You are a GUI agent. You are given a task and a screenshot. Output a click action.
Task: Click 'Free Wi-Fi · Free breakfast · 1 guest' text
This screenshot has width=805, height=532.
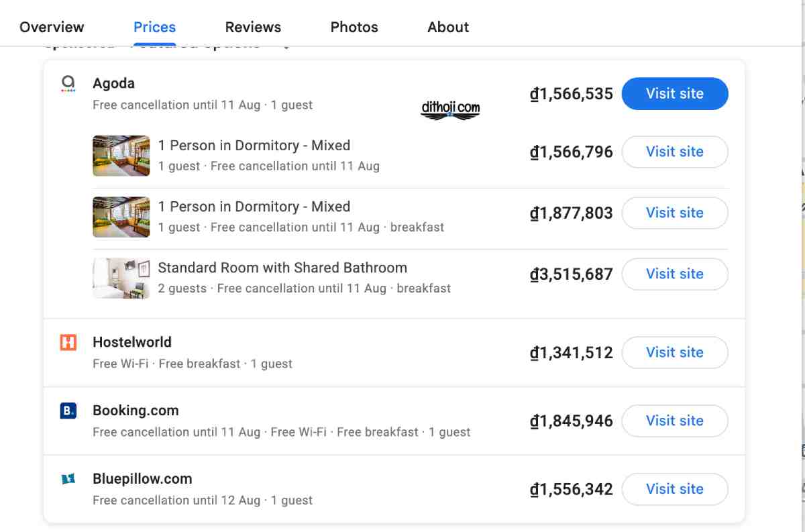click(x=193, y=364)
